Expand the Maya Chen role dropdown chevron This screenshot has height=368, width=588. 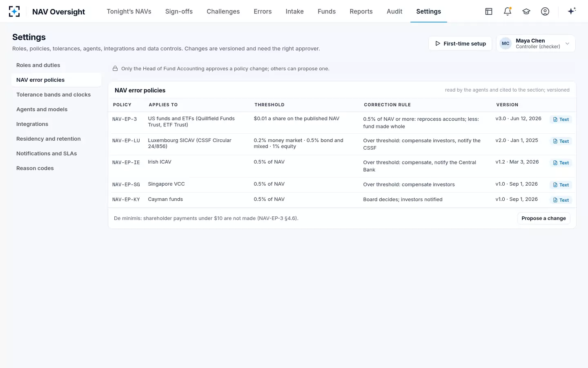tap(567, 43)
